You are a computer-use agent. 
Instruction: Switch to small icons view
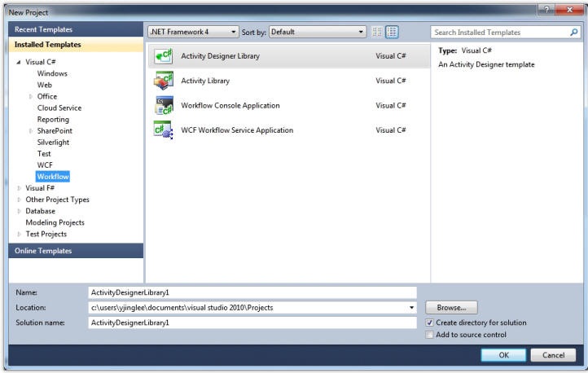point(377,33)
